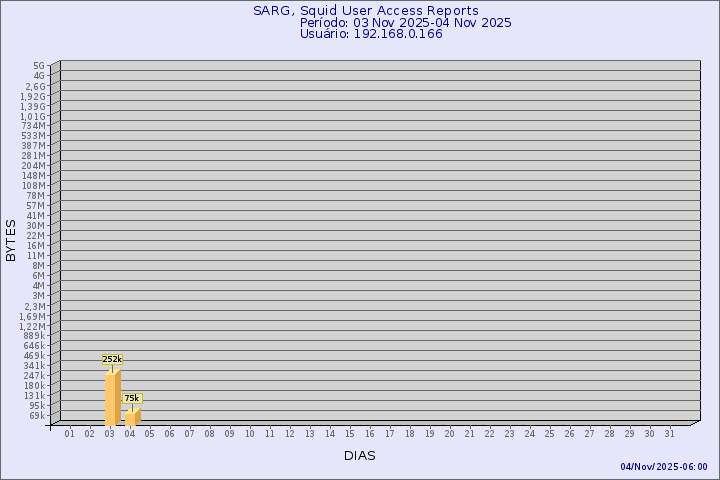
Task: Click the Usuário 192.168.0.166 text
Action: [371, 33]
